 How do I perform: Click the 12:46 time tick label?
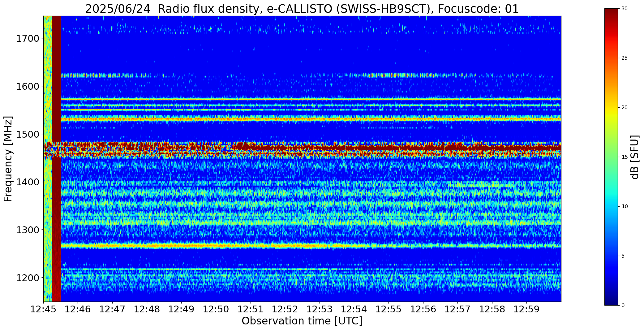click(78, 309)
